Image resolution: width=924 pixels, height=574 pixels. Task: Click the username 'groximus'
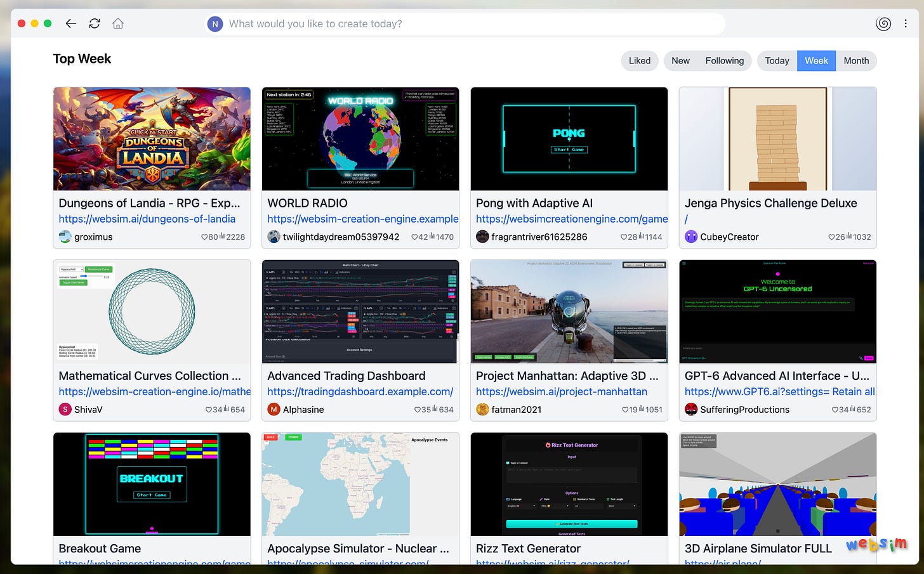point(93,237)
